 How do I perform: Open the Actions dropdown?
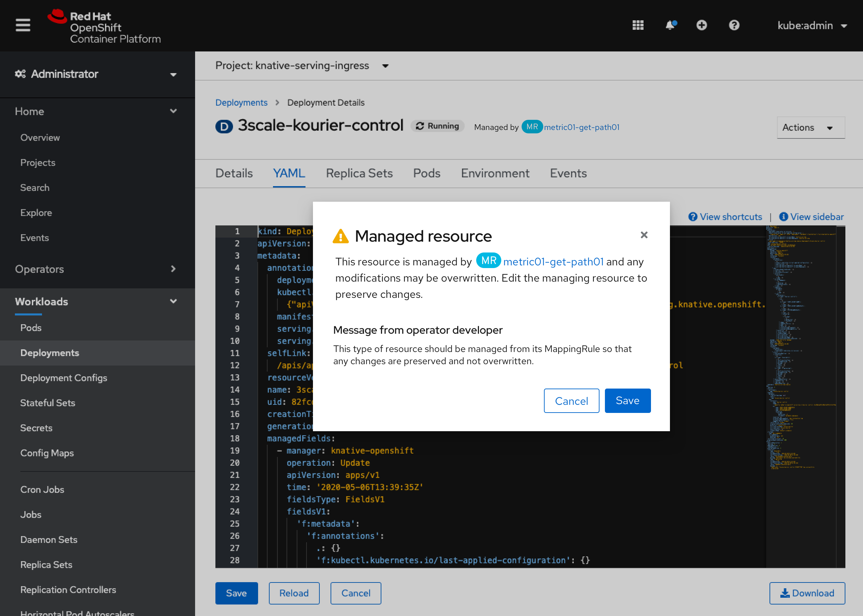[811, 128]
